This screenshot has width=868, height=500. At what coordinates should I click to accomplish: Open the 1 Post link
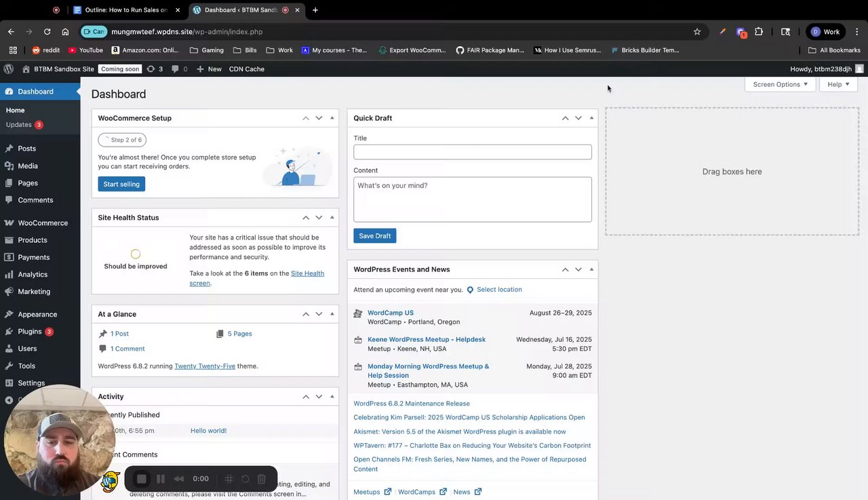(x=119, y=334)
